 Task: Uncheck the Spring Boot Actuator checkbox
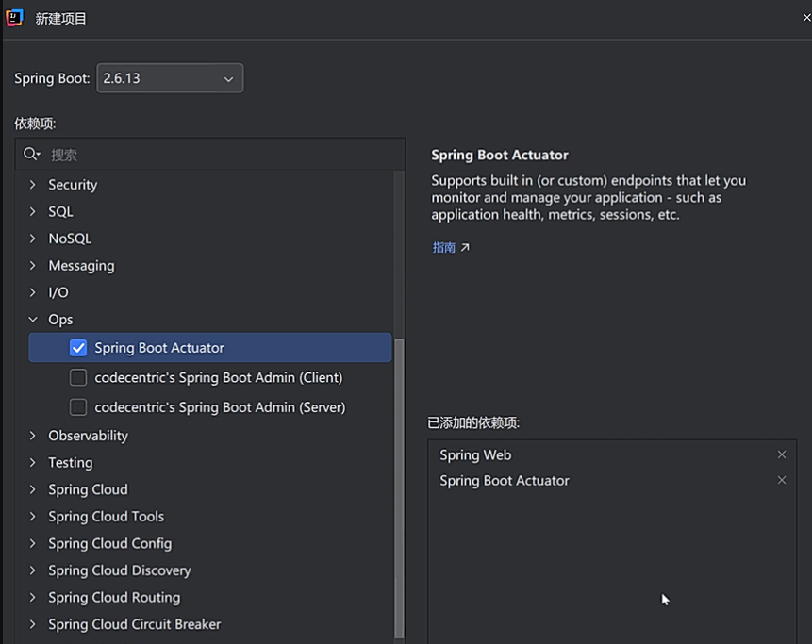(78, 348)
